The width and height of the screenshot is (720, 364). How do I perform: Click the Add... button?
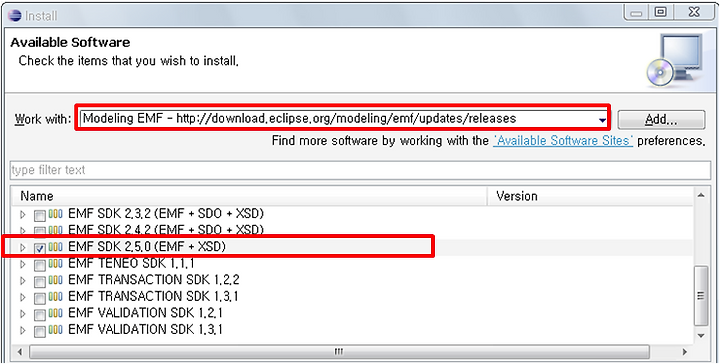661,120
